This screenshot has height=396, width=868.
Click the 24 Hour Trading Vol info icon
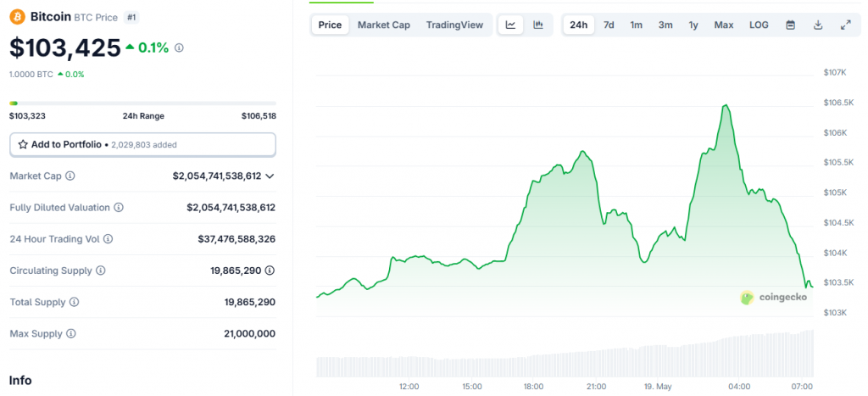[108, 239]
